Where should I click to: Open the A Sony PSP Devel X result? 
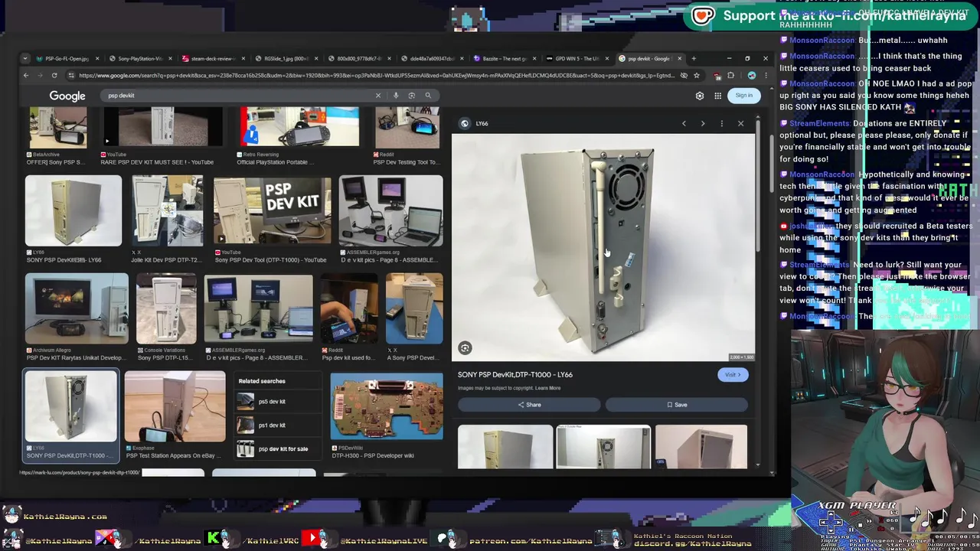pyautogui.click(x=414, y=309)
